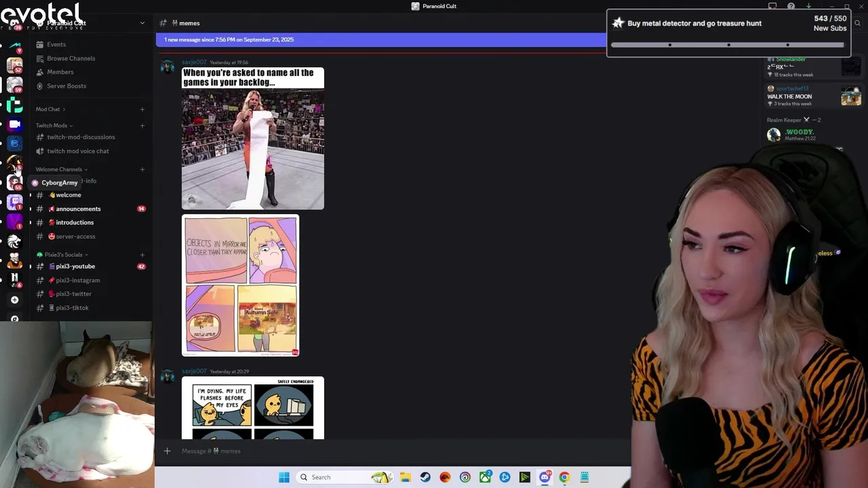Open Windows Start menu
868x488 pixels.
[284, 477]
